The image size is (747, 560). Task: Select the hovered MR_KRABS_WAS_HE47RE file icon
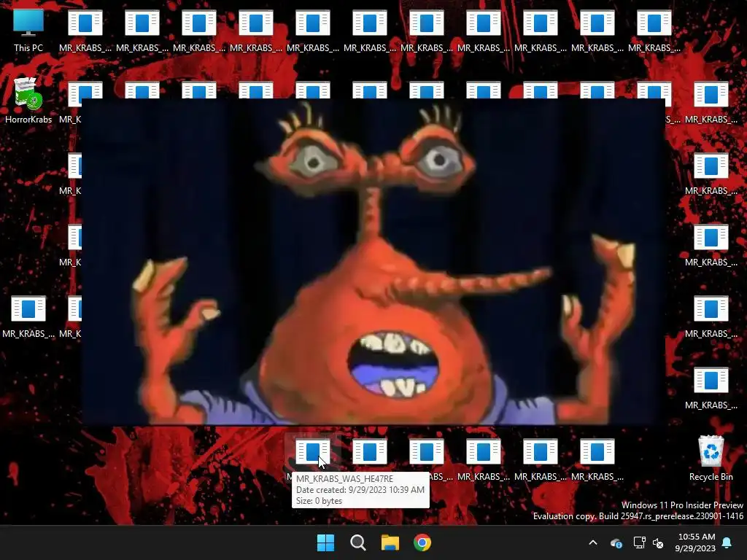312,451
